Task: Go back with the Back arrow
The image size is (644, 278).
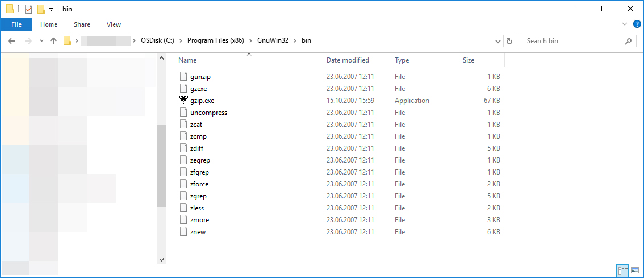Action: pyautogui.click(x=11, y=41)
